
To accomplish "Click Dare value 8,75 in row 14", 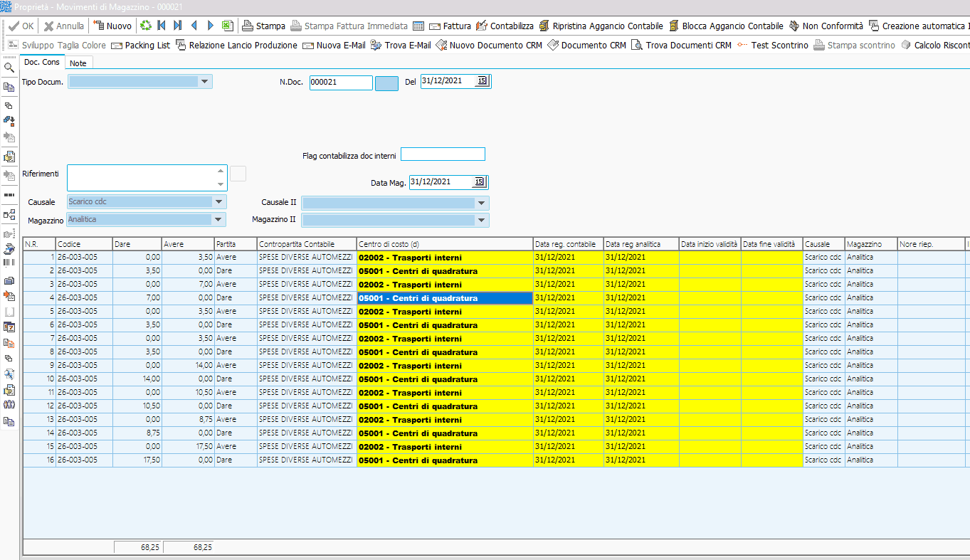I will tap(137, 433).
